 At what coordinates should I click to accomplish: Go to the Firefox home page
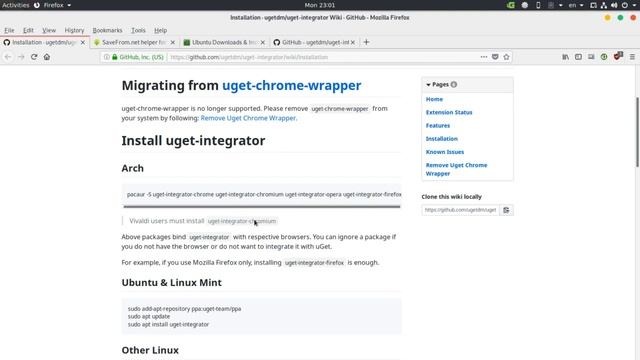coord(47,57)
